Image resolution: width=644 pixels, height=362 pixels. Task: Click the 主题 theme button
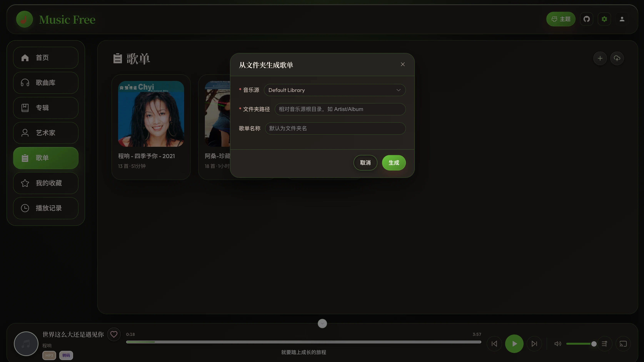pos(561,19)
